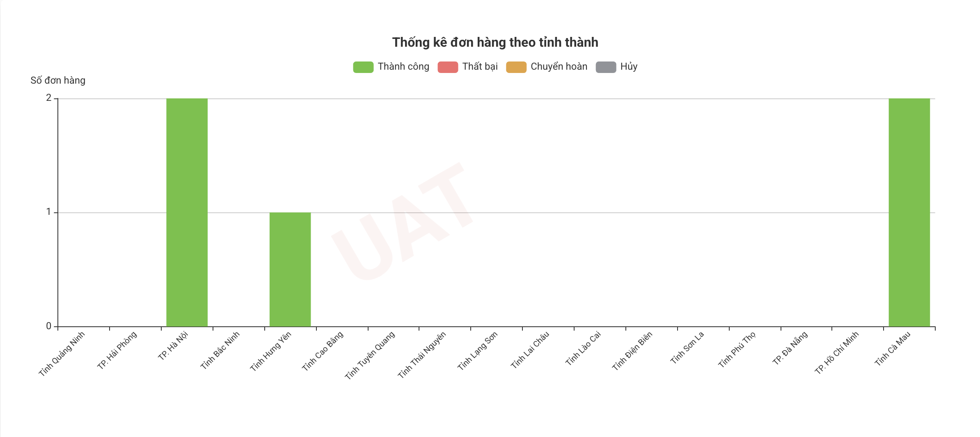Toggle the orange Chuyển hoàn legend swatch
Viewport: 980px width, 437px height.
(x=516, y=67)
